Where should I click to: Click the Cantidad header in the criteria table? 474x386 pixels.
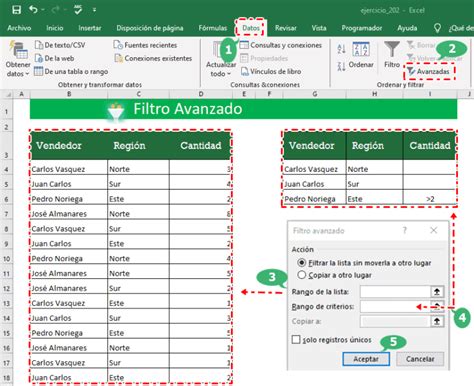pos(429,146)
